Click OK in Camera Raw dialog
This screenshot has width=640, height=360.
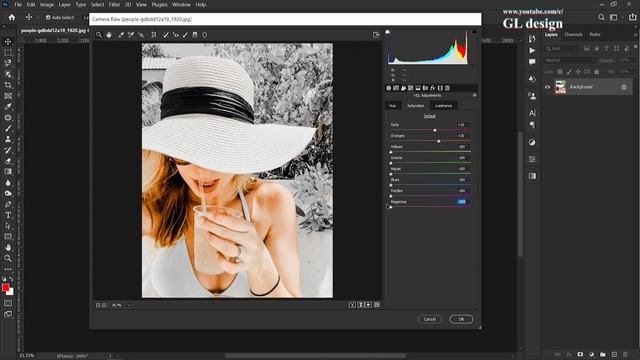461,319
